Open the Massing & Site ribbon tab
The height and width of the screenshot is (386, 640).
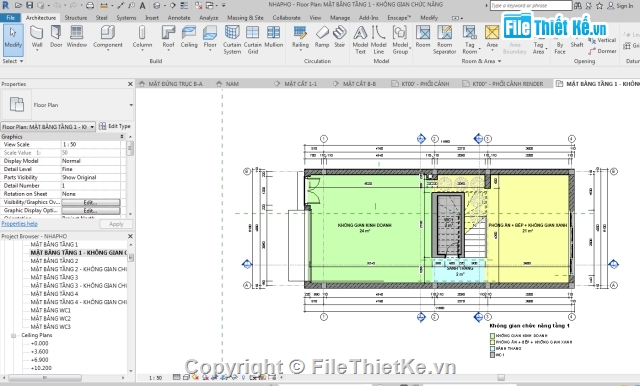pyautogui.click(x=245, y=18)
